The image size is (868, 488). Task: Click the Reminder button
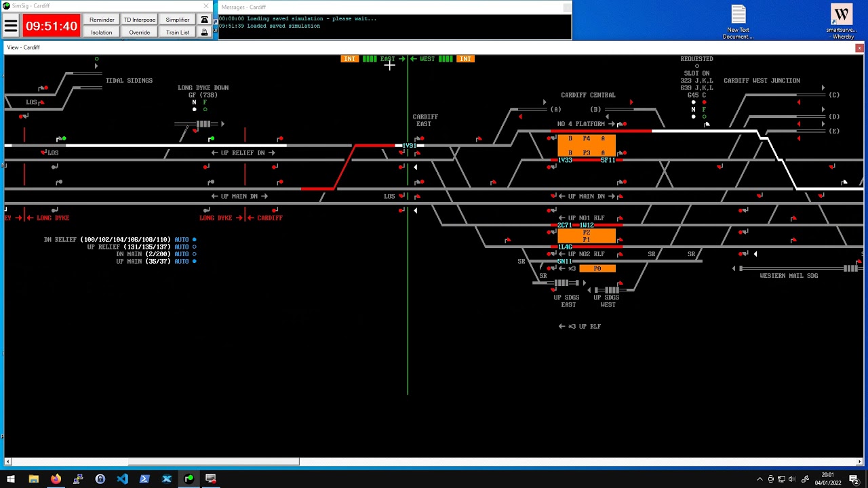(102, 20)
